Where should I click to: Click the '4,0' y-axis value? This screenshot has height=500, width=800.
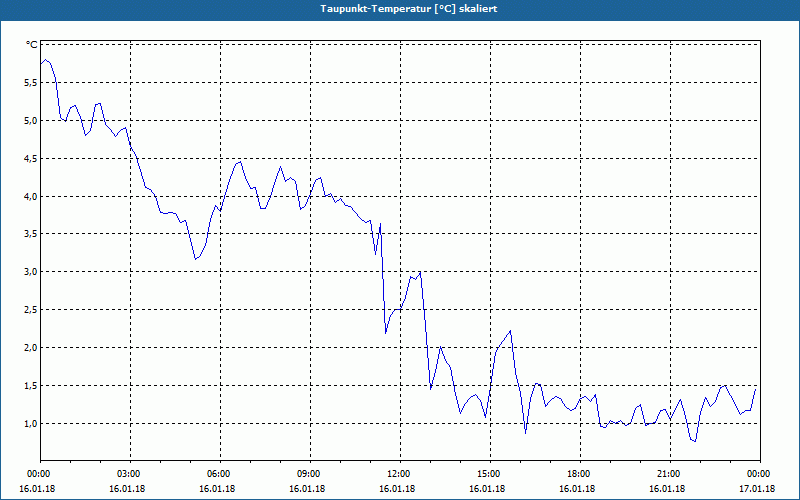[31, 196]
